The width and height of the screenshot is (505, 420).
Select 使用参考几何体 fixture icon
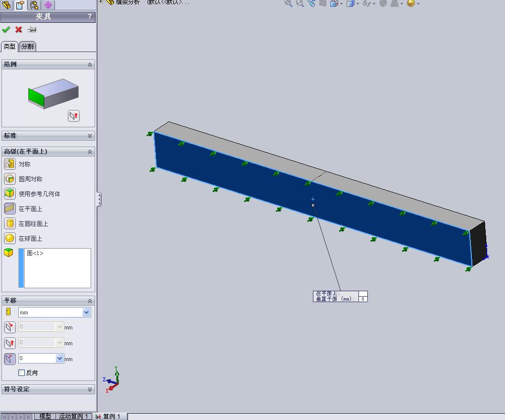[10, 193]
